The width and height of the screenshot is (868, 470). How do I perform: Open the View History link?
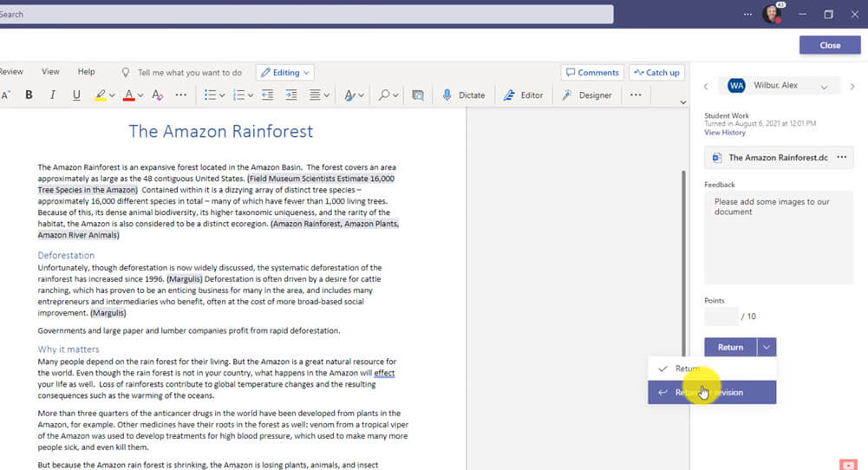click(725, 133)
